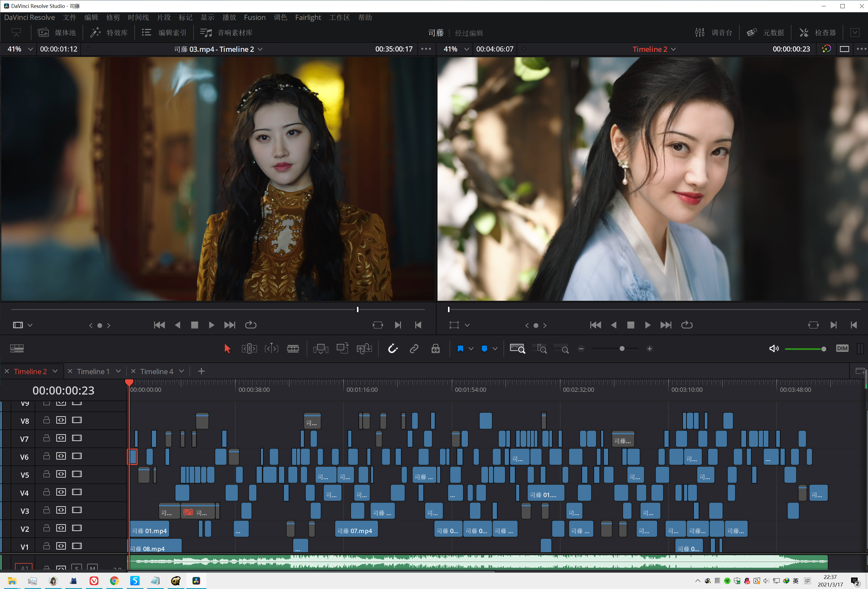Toggle snapping magnet icon
This screenshot has width=868, height=589.
(x=393, y=348)
